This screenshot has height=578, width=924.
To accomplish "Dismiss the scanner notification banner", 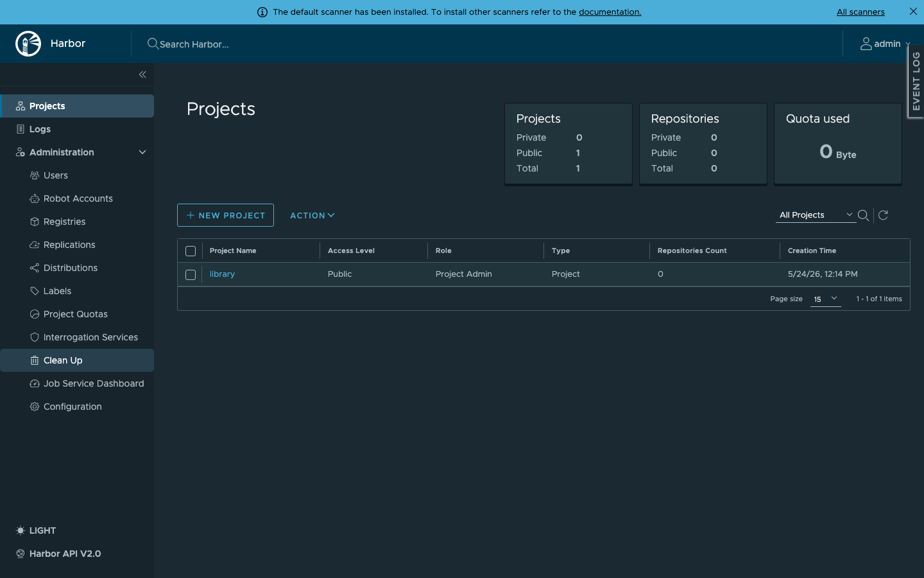I will click(x=913, y=12).
